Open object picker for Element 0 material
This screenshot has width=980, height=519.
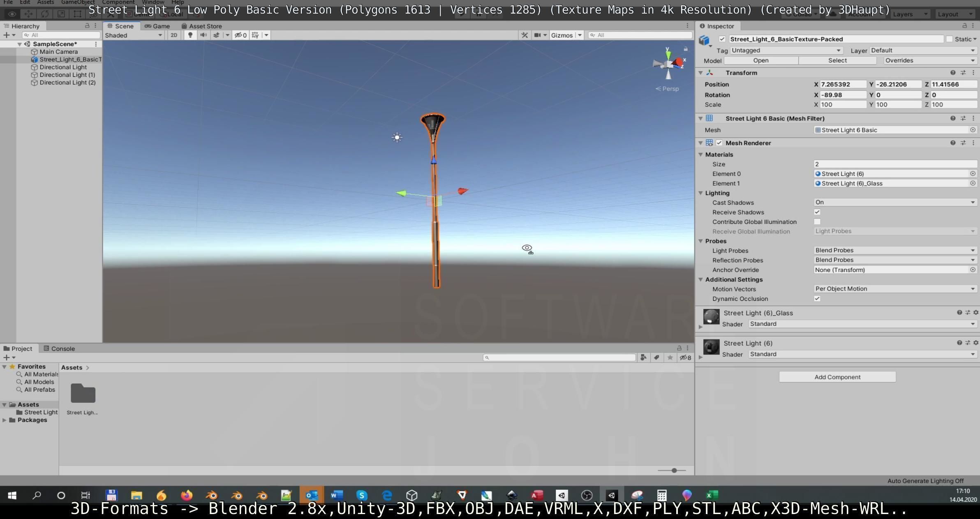tap(973, 174)
